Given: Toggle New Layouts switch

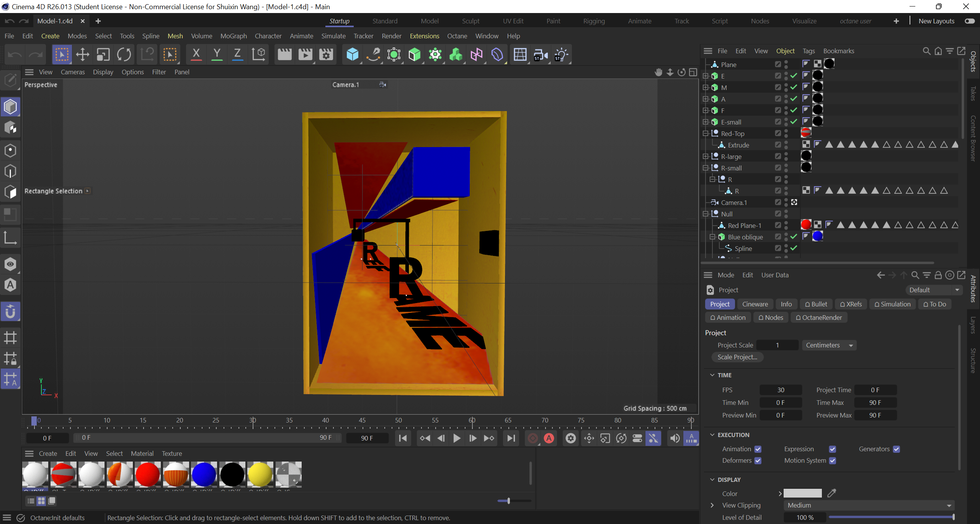Looking at the screenshot, I should click(969, 21).
